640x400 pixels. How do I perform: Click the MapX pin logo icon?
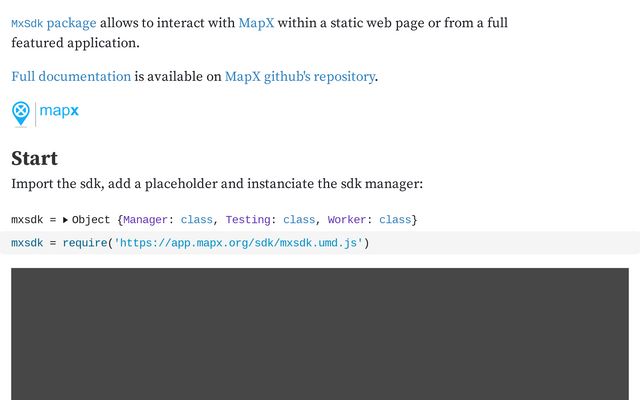tap(21, 114)
